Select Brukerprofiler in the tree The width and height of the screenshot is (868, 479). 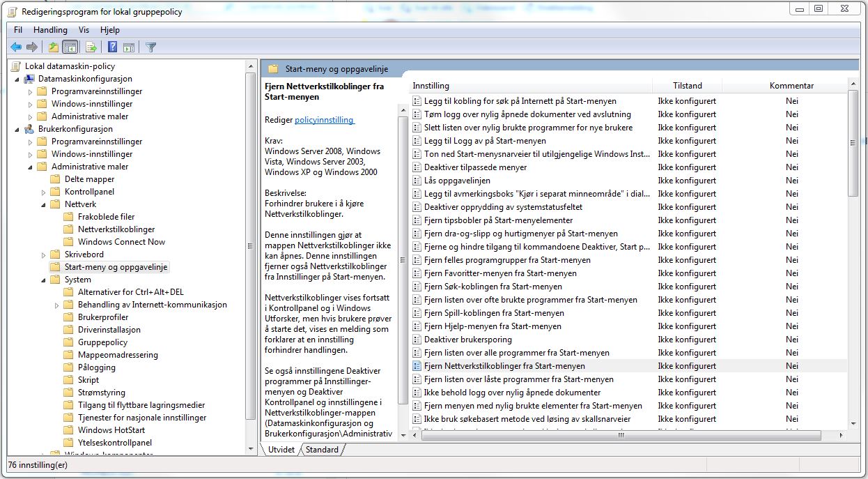click(103, 317)
